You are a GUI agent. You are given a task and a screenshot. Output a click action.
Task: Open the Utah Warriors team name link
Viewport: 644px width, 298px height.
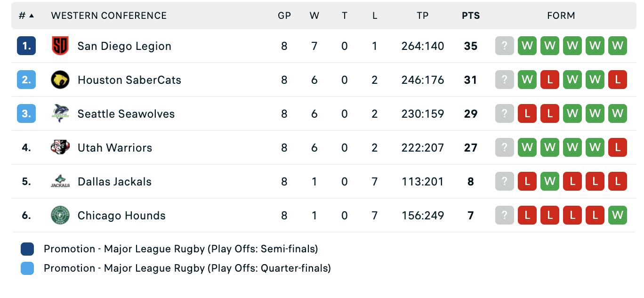point(115,148)
